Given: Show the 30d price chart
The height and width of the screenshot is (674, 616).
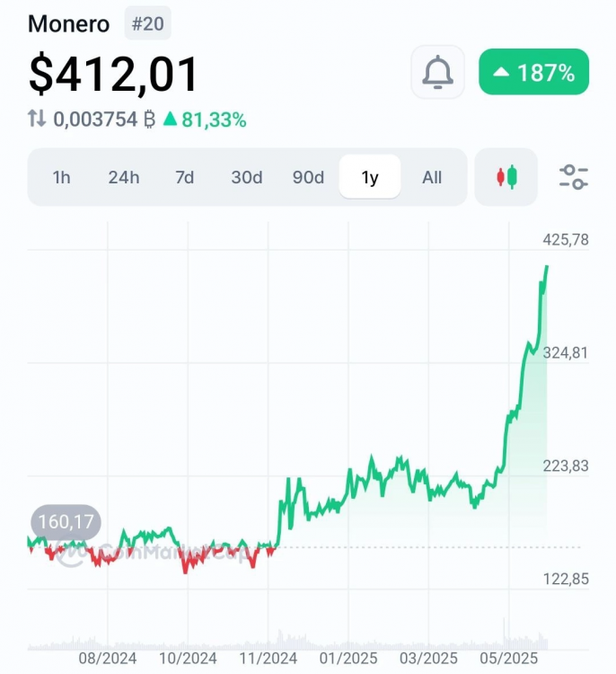Looking at the screenshot, I should pos(247,177).
